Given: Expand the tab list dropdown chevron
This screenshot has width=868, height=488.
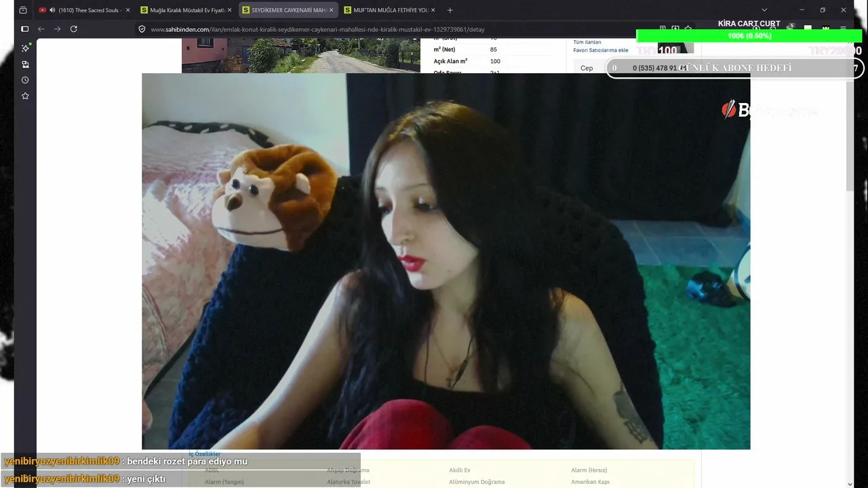Looking at the screenshot, I should coord(764,10).
